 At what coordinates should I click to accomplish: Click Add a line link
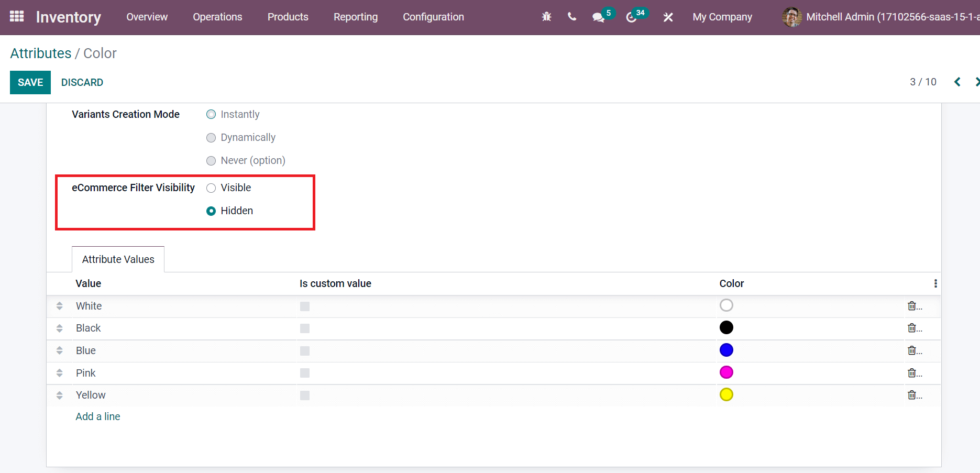[x=98, y=416]
